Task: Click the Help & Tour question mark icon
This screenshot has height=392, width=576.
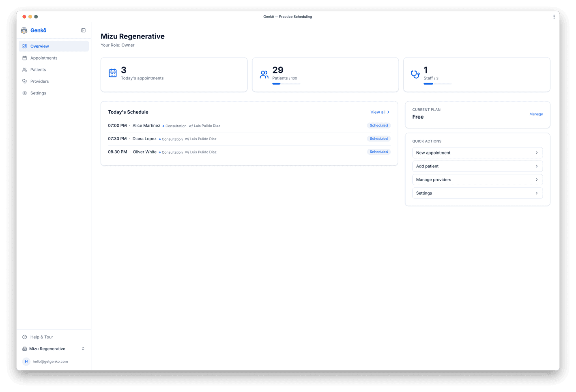Action: [25, 337]
